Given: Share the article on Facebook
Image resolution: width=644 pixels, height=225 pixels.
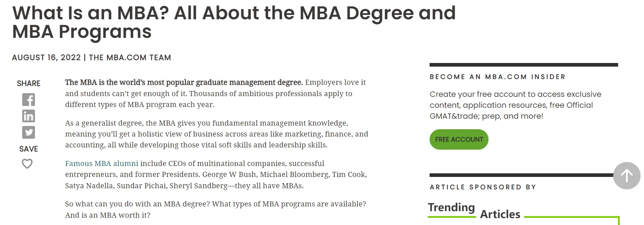Looking at the screenshot, I should (x=28, y=100).
